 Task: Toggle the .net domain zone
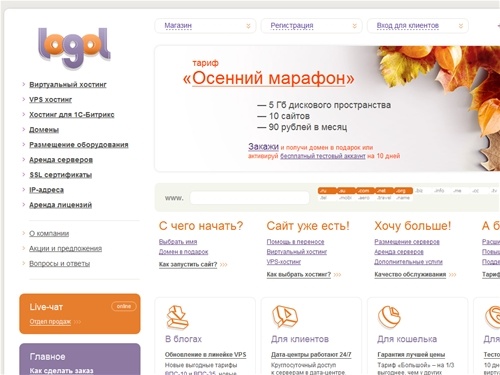click(384, 191)
